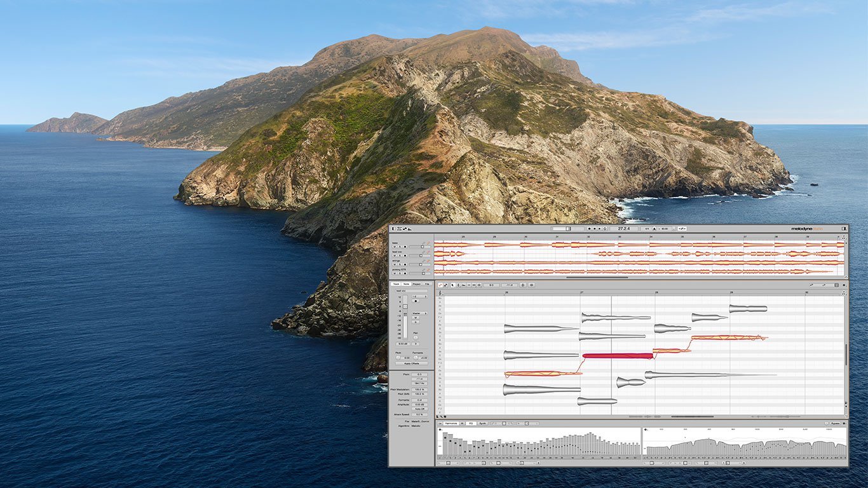Mute the bass track
The height and width of the screenshot is (488, 868).
tap(393, 247)
